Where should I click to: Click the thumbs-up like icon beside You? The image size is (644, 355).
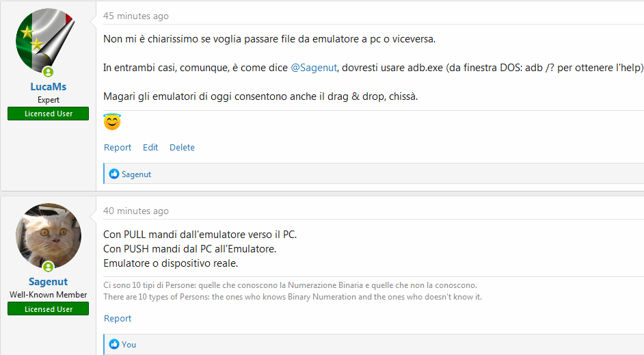[x=114, y=345]
